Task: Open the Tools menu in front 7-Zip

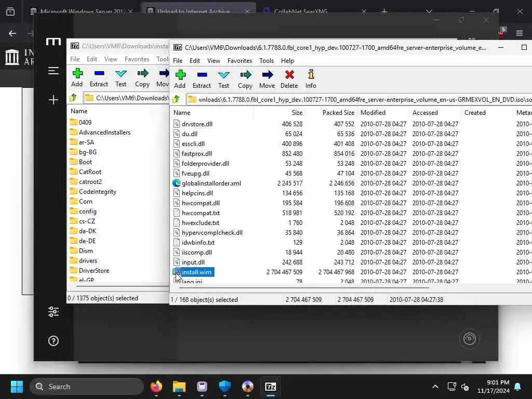Action: (x=267, y=61)
